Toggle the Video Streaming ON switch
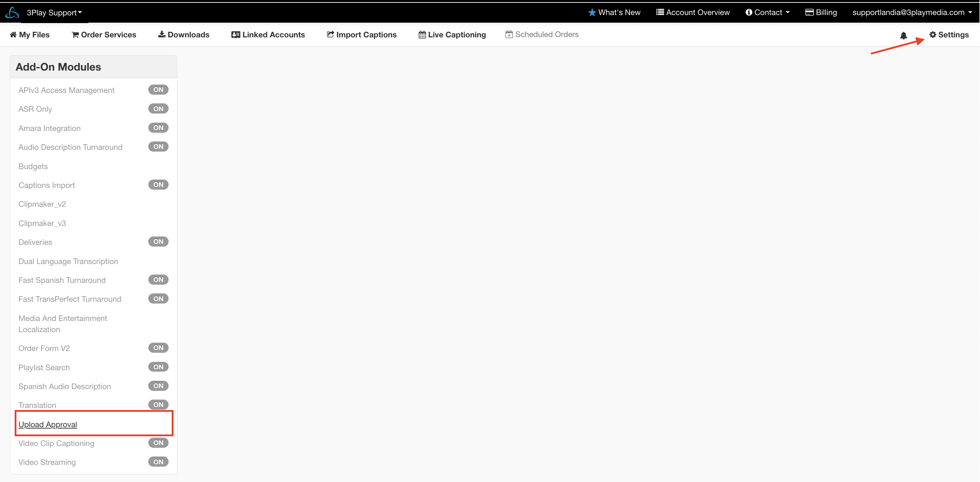The width and height of the screenshot is (980, 482). point(158,462)
